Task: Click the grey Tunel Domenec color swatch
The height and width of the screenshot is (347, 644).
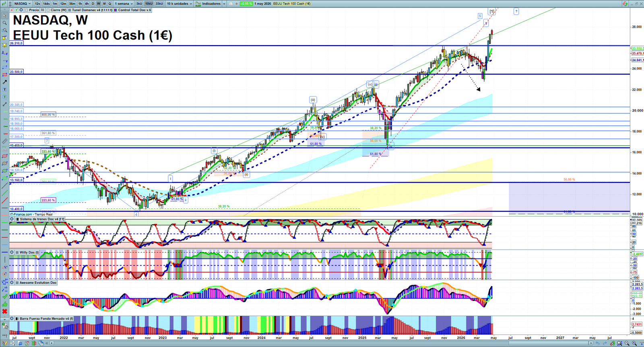Action: click(70, 10)
